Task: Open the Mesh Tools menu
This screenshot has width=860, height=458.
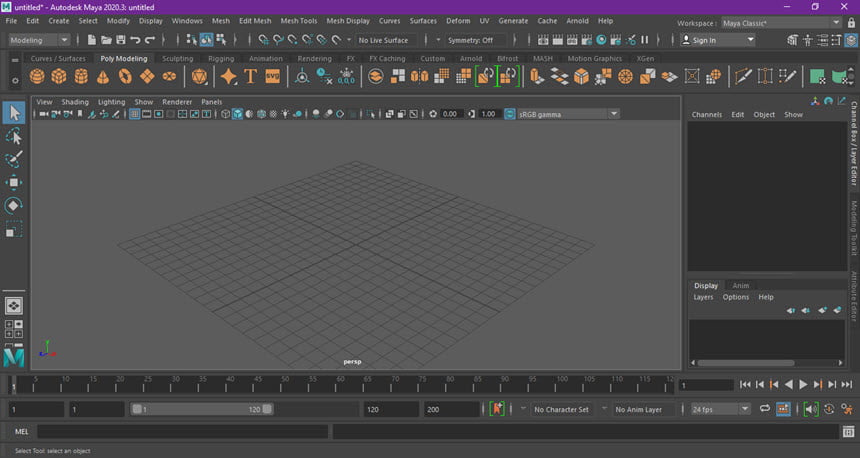Action: [x=299, y=21]
